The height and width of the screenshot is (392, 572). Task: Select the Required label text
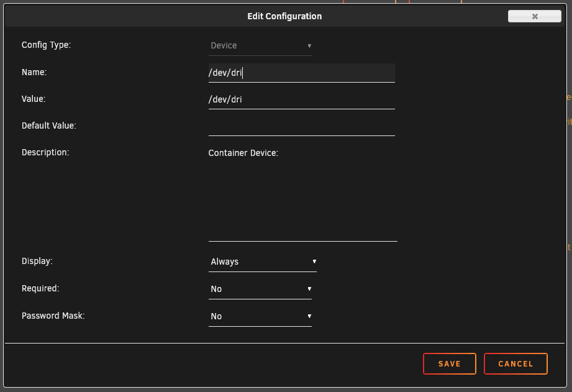coord(40,288)
